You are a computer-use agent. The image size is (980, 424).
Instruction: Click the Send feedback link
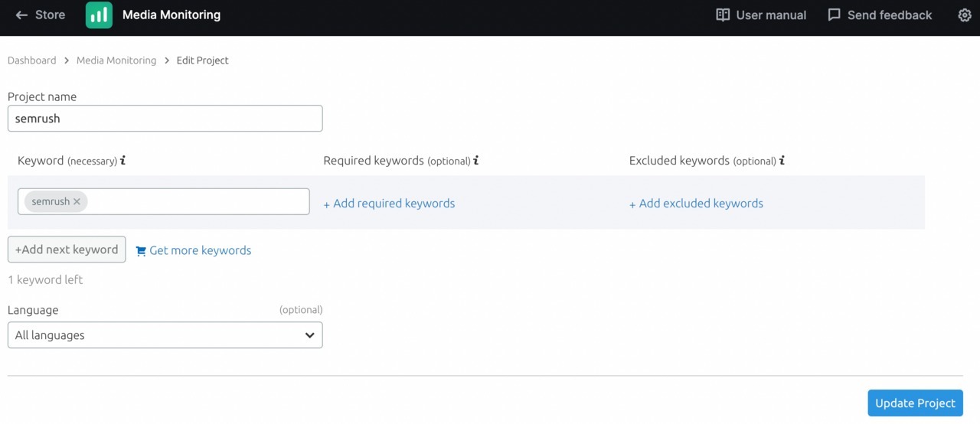[890, 15]
